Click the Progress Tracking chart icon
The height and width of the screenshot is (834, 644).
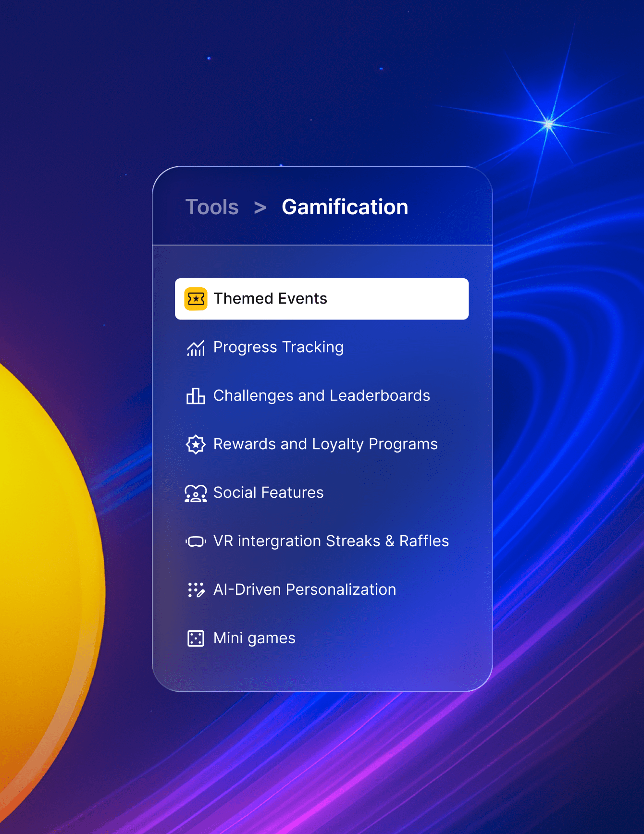click(x=196, y=347)
